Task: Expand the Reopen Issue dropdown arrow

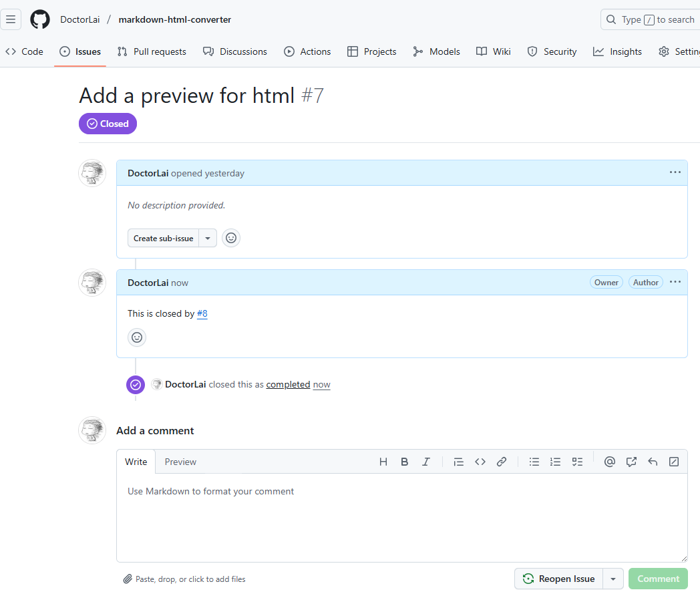Action: click(x=613, y=579)
